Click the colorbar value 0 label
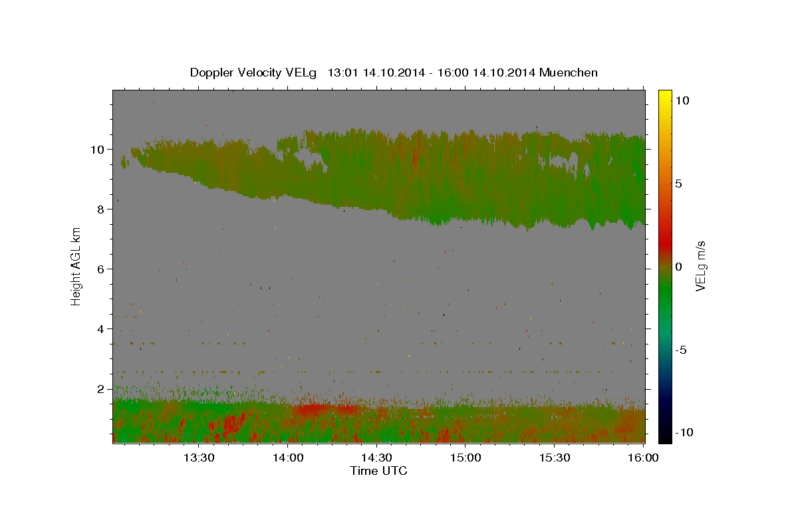This screenshot has height=532, width=798. click(x=679, y=267)
